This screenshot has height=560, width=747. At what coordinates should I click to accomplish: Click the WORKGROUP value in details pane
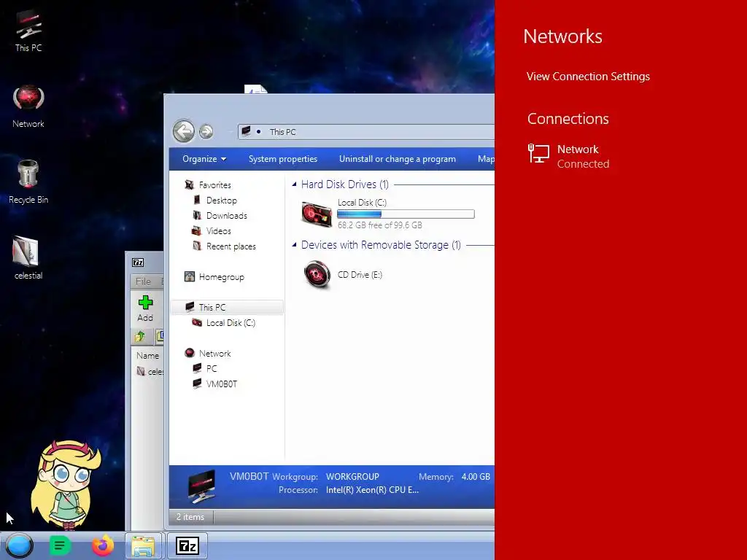[352, 477]
